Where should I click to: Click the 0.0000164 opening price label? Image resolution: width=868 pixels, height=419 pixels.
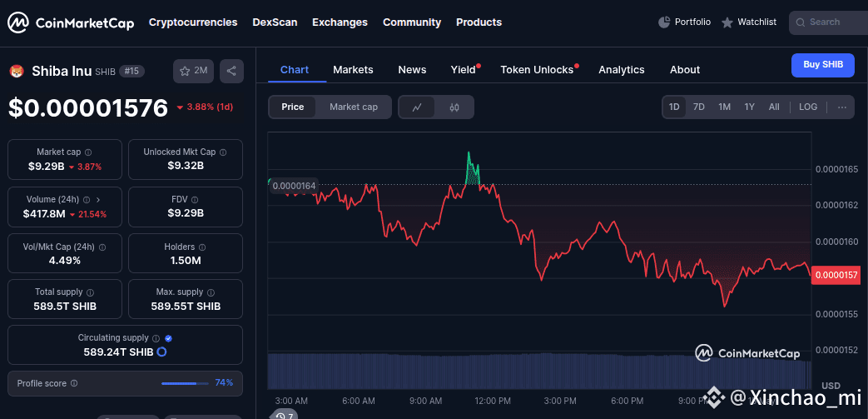pyautogui.click(x=294, y=186)
